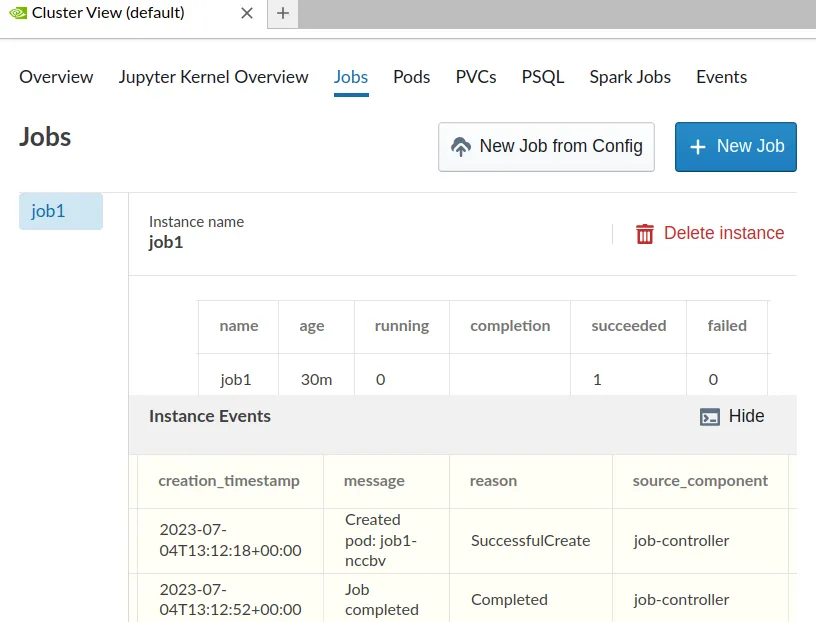Click the creation_timestamp column header
816x622 pixels.
(x=229, y=481)
